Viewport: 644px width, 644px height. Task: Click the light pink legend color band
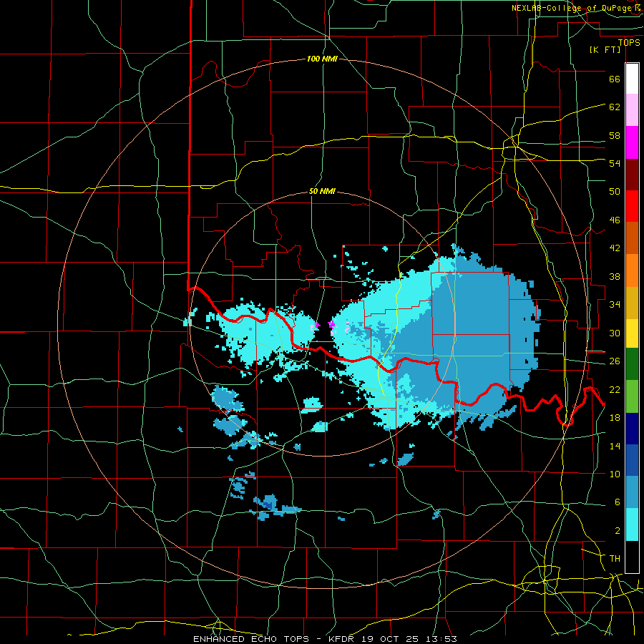pyautogui.click(x=632, y=110)
